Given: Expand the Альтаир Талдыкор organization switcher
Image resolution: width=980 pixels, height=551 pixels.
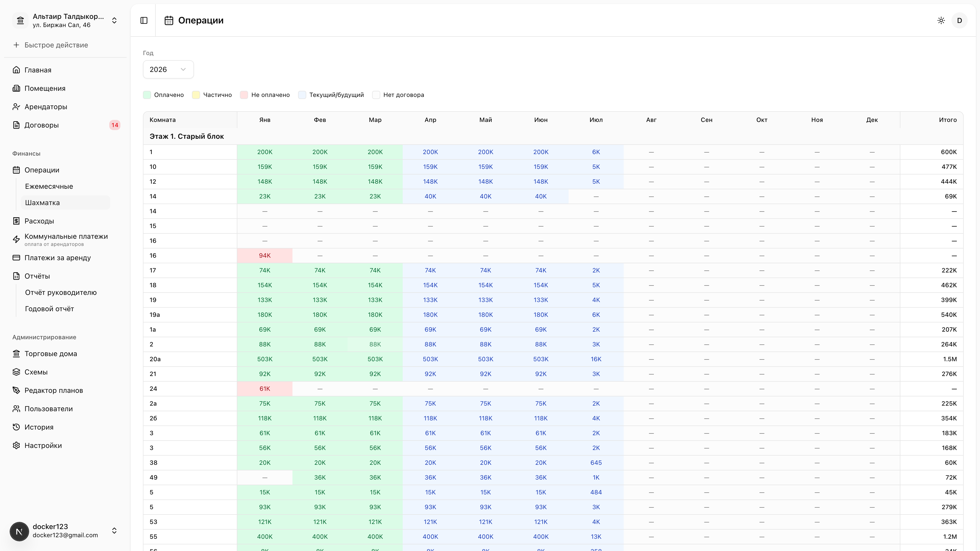Looking at the screenshot, I should click(65, 20).
